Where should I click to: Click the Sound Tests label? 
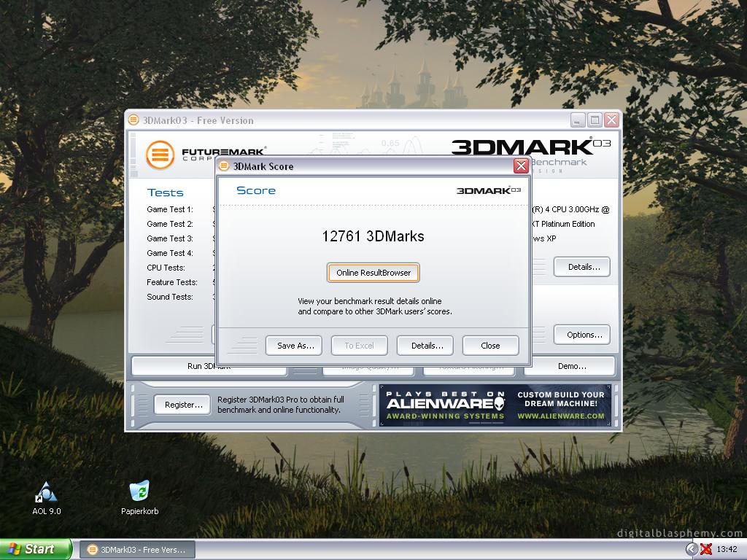169,297
